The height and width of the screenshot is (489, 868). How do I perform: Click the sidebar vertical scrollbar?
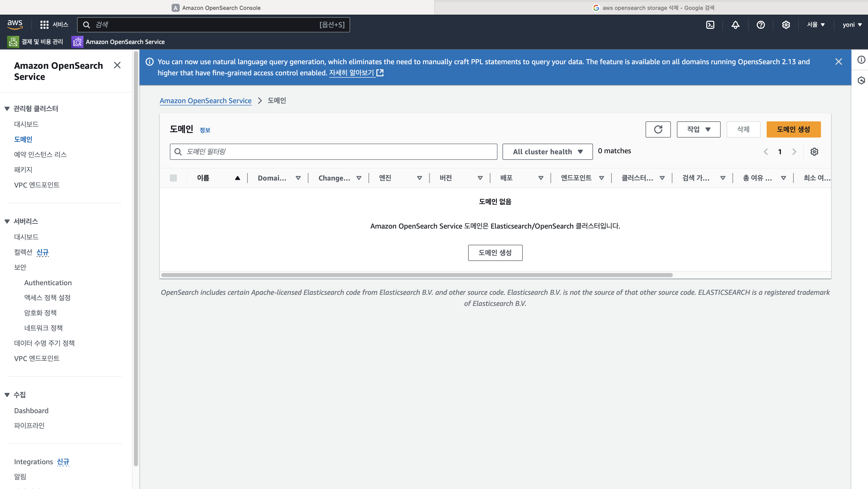(x=136, y=258)
